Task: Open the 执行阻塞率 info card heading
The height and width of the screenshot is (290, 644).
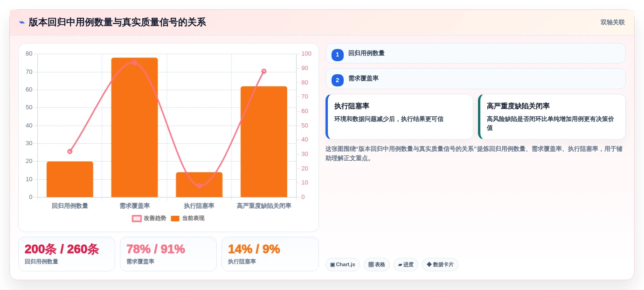Action: (352, 106)
